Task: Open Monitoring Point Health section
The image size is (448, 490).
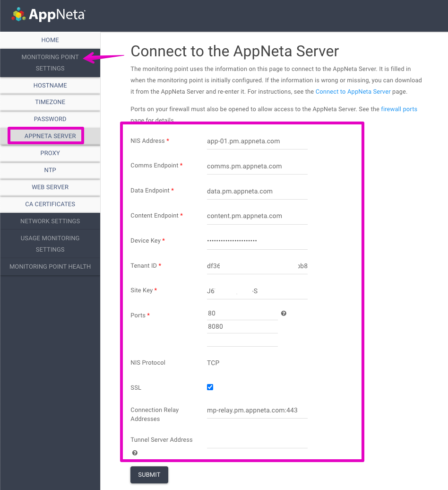Action: (50, 266)
